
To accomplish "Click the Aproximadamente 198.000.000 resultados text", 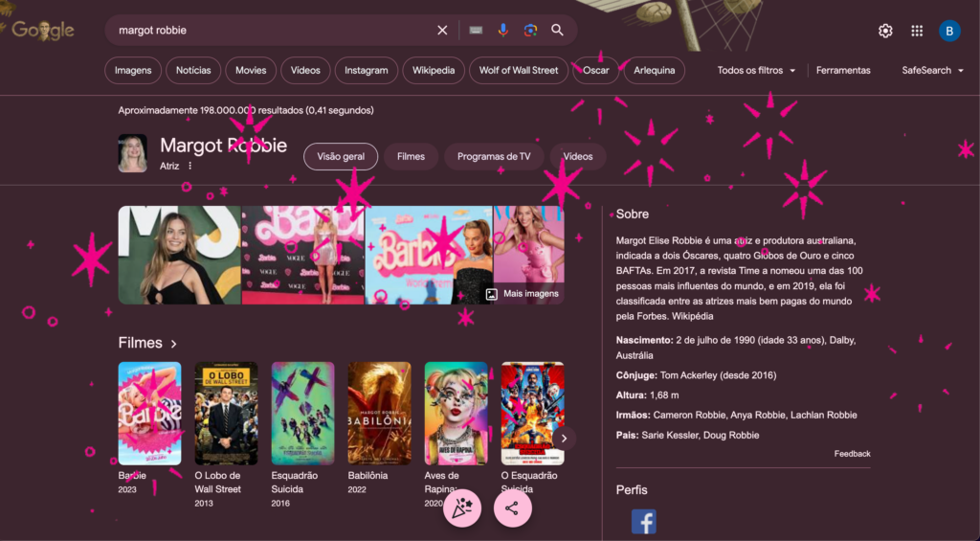I will tap(246, 111).
